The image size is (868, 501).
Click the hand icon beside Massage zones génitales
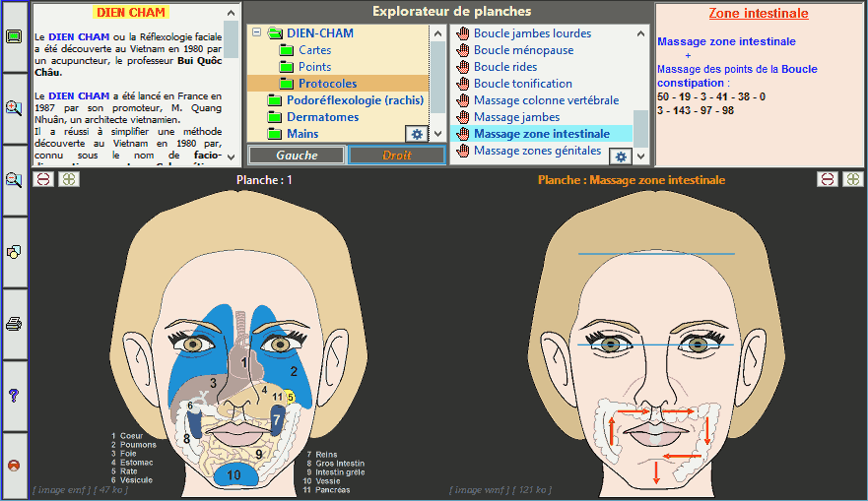[463, 151]
